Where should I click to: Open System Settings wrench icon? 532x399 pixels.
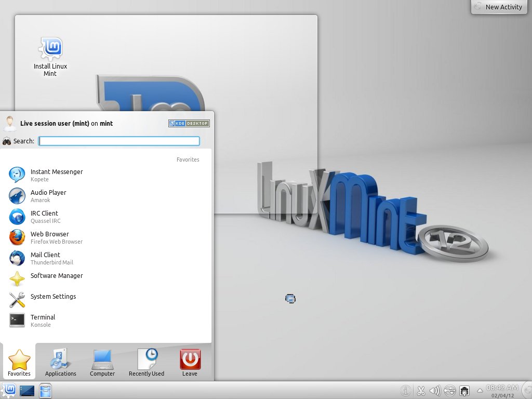(x=17, y=300)
